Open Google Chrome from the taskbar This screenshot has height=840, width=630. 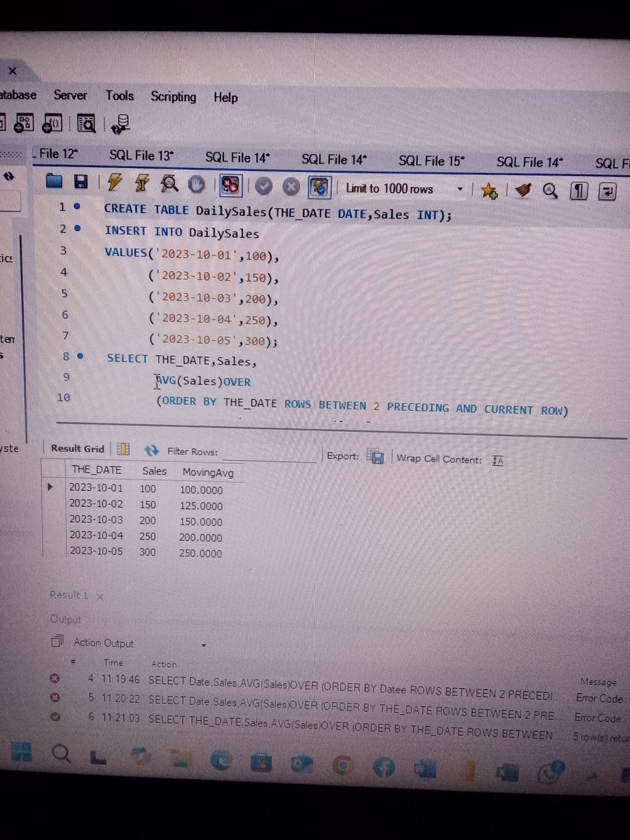(342, 766)
